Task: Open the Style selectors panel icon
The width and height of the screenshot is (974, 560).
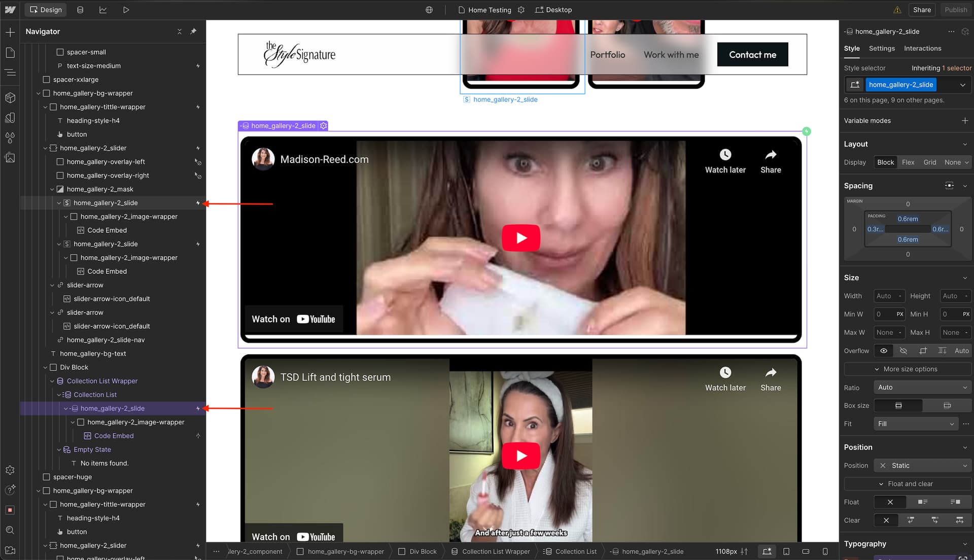Action: click(10, 118)
